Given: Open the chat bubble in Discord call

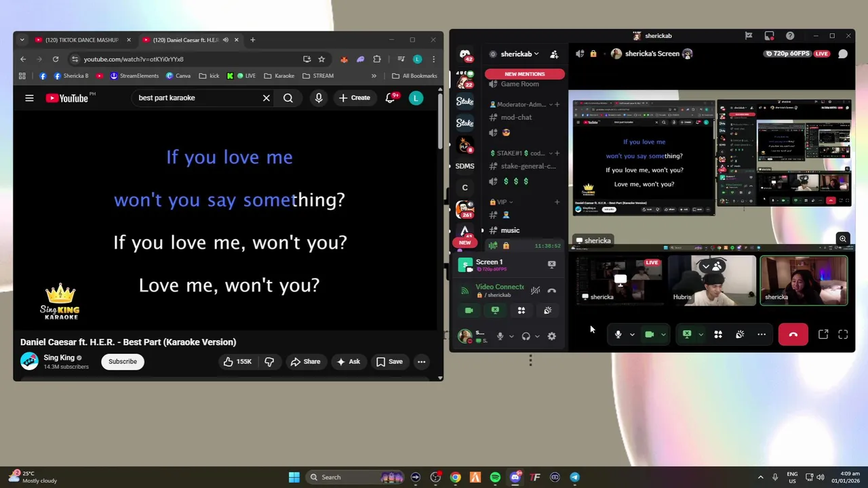Looking at the screenshot, I should pos(843,54).
